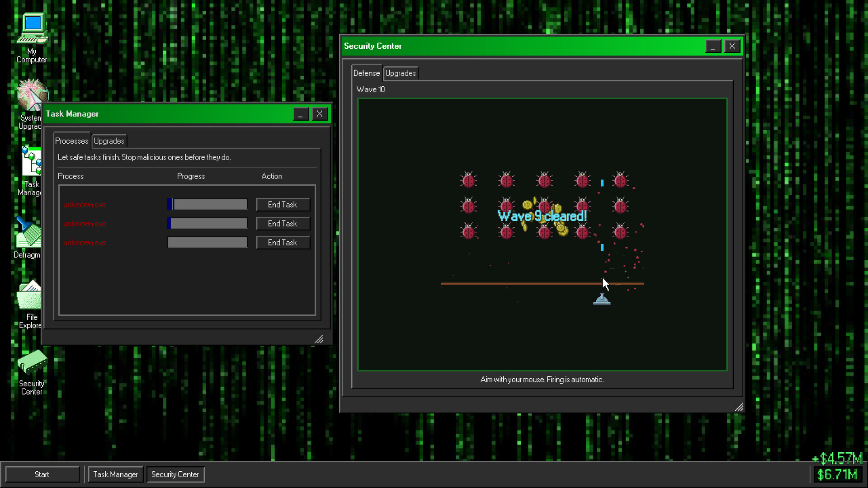Click Security Center in the taskbar

[175, 474]
